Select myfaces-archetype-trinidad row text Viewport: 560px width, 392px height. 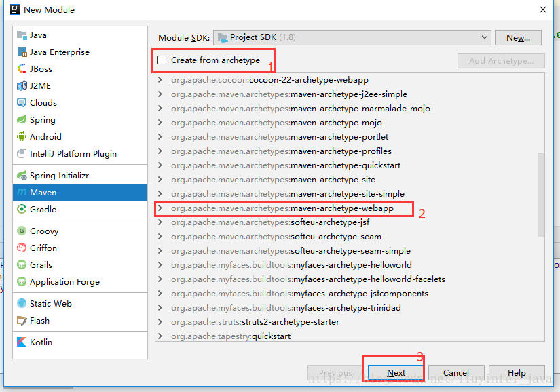[x=286, y=308]
